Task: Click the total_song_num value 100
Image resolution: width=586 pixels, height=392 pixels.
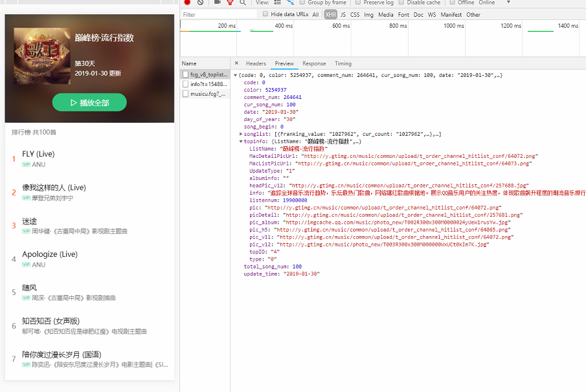Action: click(297, 267)
